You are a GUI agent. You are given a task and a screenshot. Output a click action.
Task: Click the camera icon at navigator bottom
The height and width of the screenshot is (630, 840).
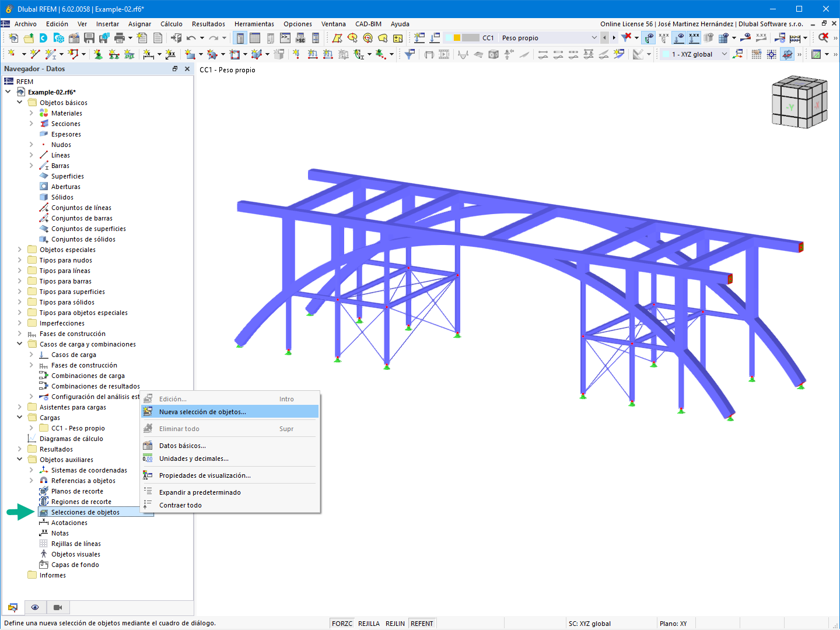point(57,607)
